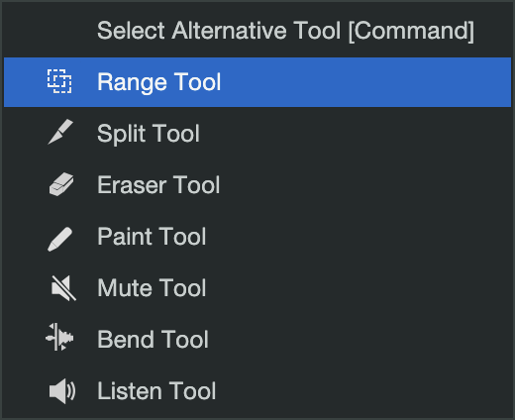Select Paint Tool as alternative tool

coord(257,237)
